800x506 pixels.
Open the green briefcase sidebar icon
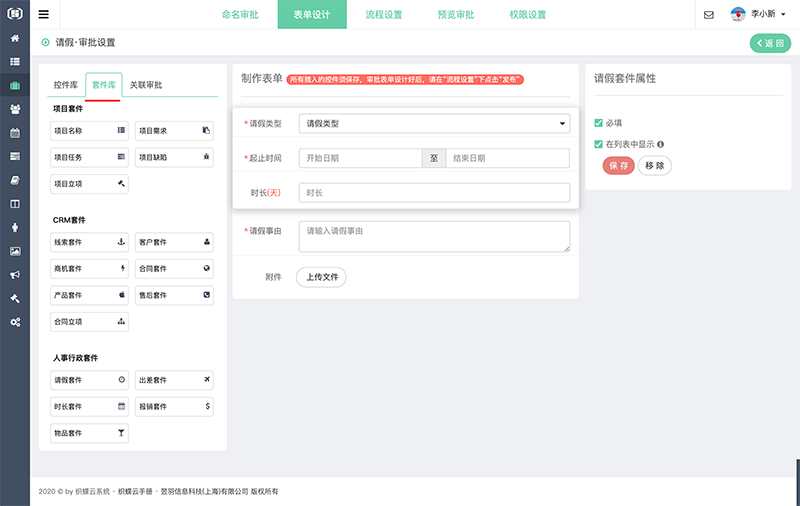click(15, 85)
